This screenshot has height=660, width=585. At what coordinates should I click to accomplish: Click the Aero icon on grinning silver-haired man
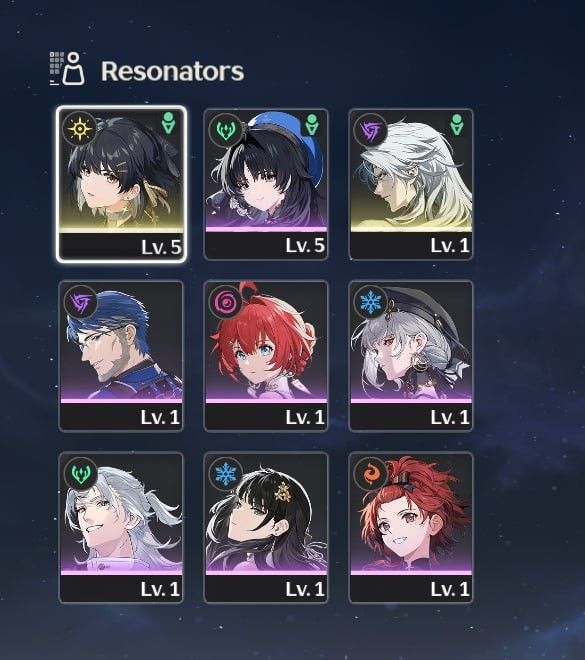click(x=80, y=474)
